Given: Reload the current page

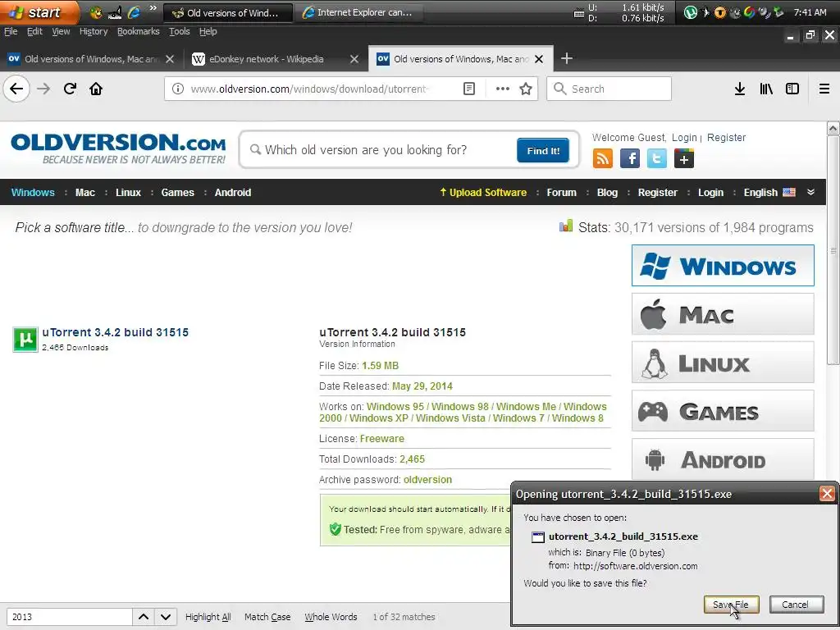Looking at the screenshot, I should pyautogui.click(x=70, y=89).
